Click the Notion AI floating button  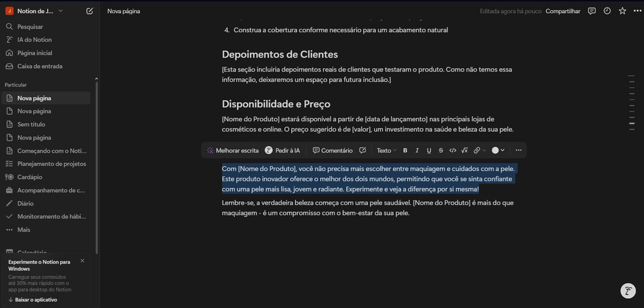[628, 291]
